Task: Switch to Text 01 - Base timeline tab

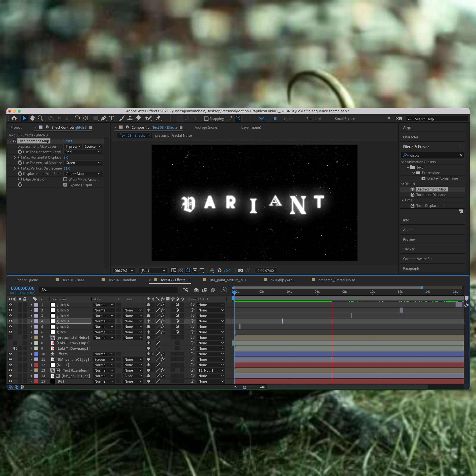Action: point(73,280)
